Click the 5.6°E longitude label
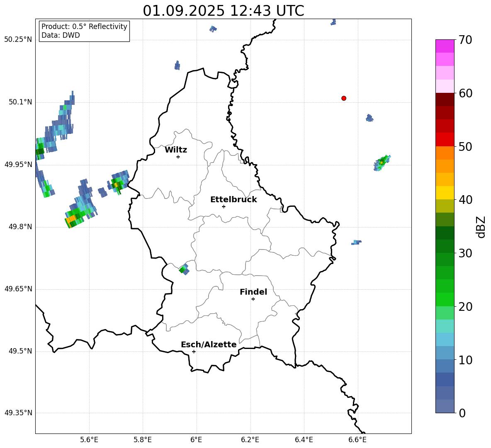The width and height of the screenshot is (491, 448). 89,440
